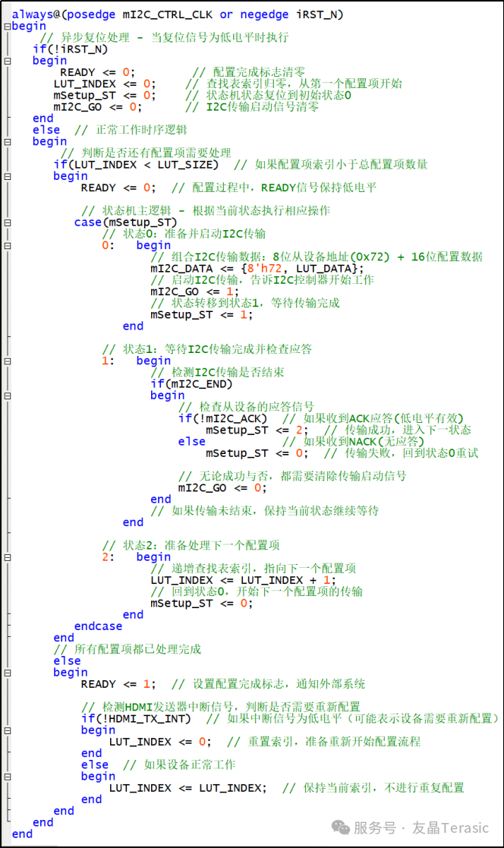Click READY <= 0 配置过程中 line
504x848 pixels.
228,188
